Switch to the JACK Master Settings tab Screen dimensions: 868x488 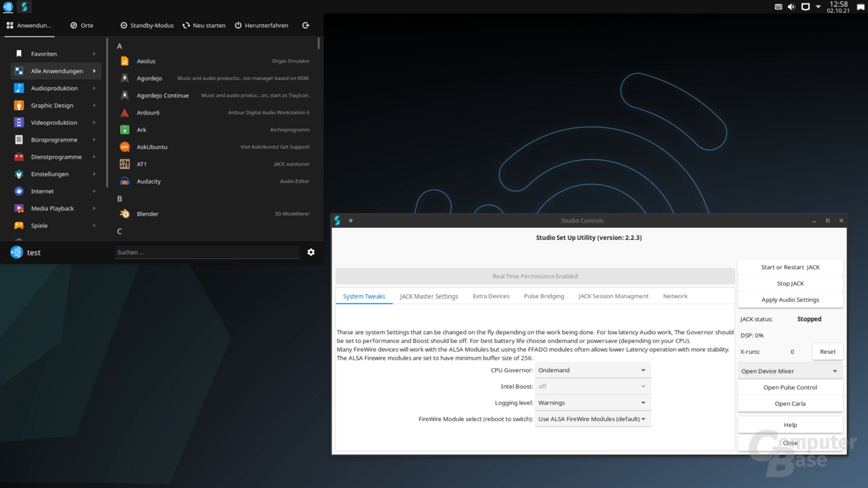point(429,296)
